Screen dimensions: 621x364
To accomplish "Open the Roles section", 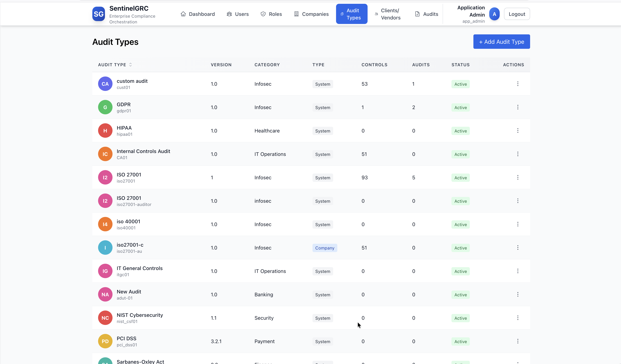I will coord(271,14).
